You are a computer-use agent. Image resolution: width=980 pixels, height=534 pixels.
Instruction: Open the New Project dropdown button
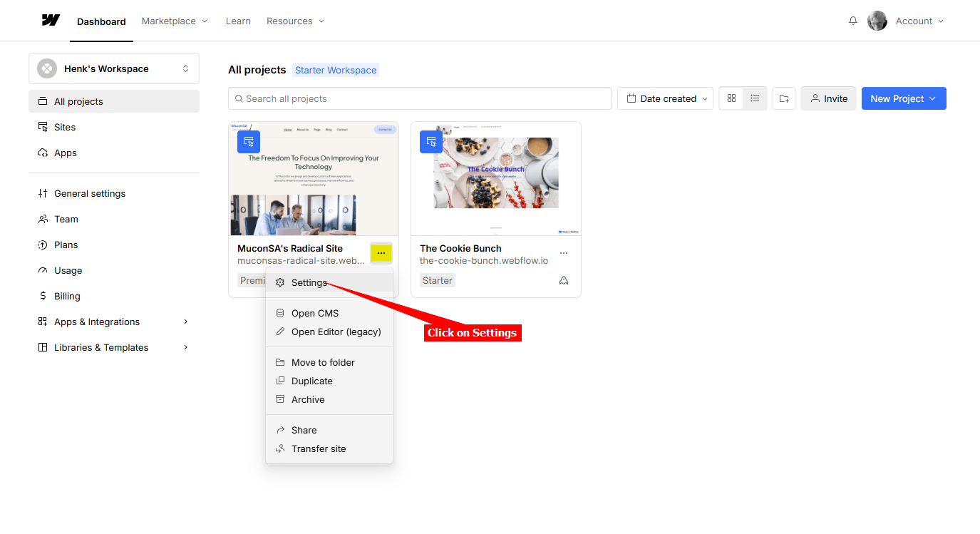[x=904, y=98]
